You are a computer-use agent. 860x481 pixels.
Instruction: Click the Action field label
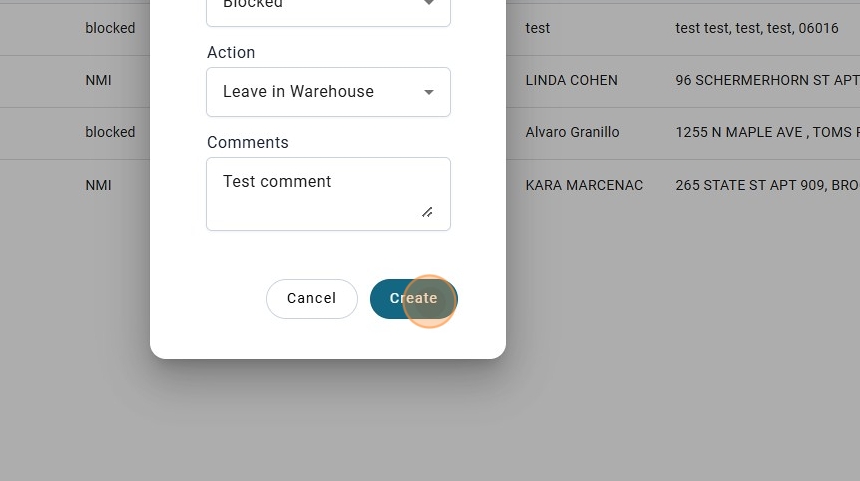click(231, 52)
